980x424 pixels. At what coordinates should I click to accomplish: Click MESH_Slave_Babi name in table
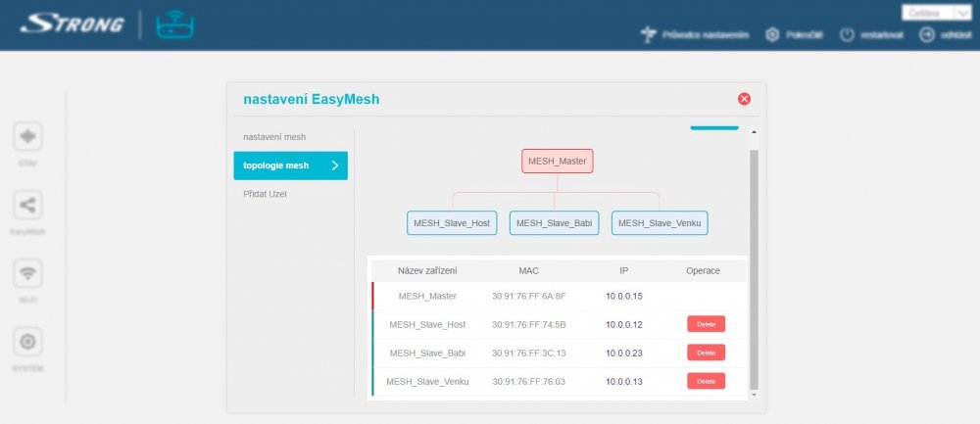coord(427,353)
